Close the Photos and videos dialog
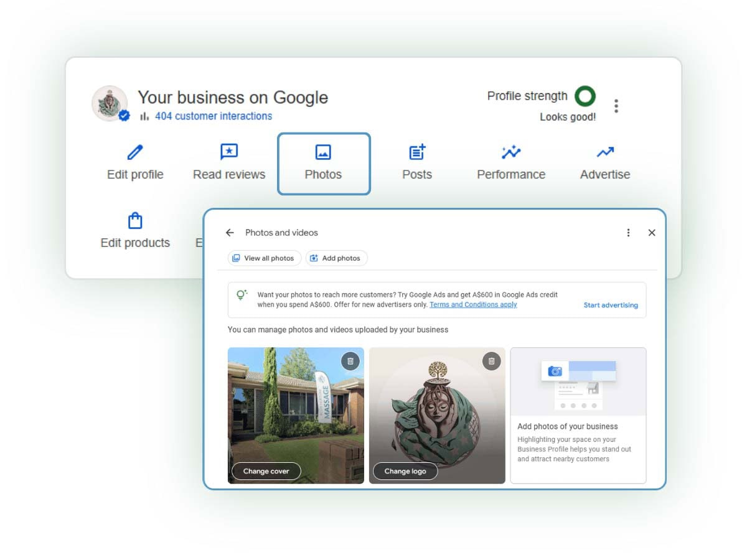 [652, 233]
